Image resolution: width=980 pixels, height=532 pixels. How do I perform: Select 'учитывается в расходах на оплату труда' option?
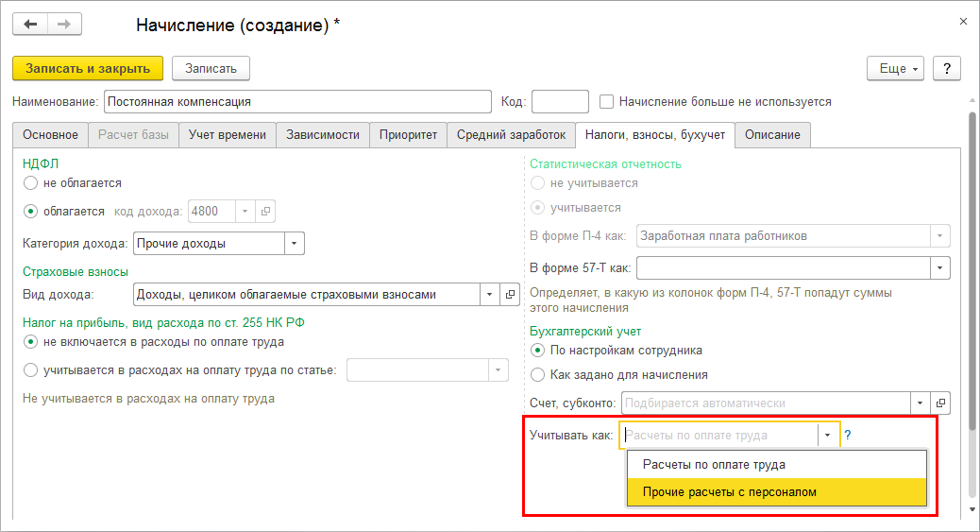click(31, 370)
